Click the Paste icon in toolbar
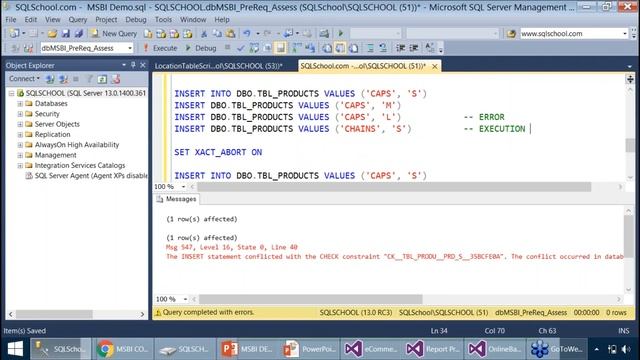The width and height of the screenshot is (640, 360). (x=231, y=33)
